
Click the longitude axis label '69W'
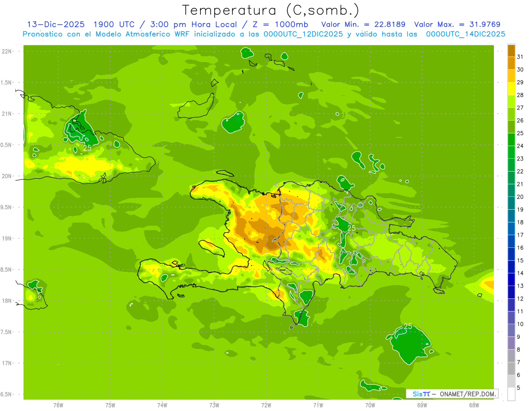(x=422, y=405)
